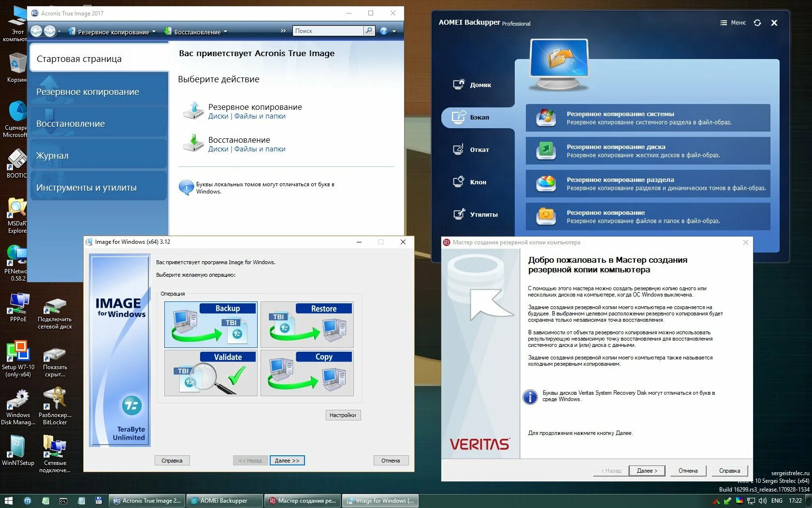The width and height of the screenshot is (812, 508).
Task: Open Windows Disk Management desktop shortcut
Action: (18, 407)
